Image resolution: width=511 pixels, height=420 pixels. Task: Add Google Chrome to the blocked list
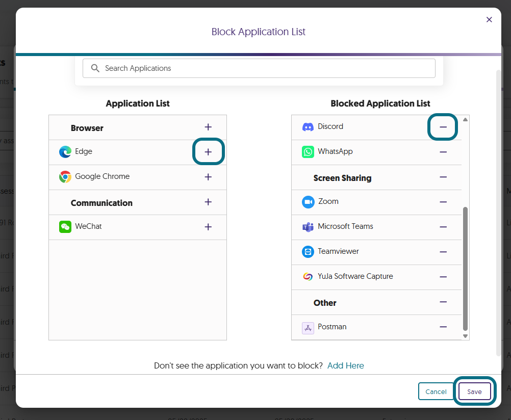tap(208, 177)
